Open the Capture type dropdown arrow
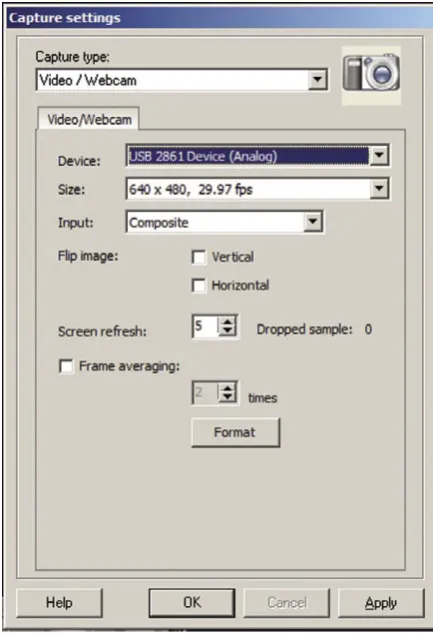Screen dimensions: 433x635 318,80
